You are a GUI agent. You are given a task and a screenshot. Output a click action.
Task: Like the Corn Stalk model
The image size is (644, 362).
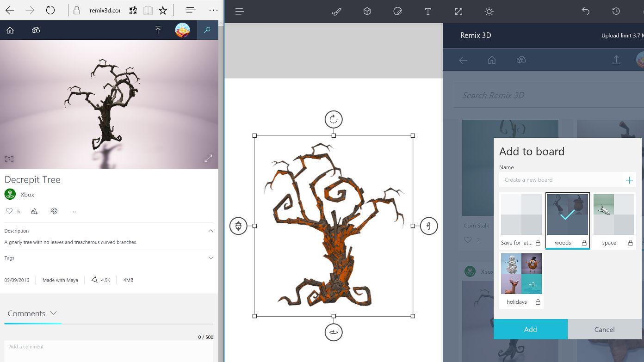coord(468,240)
